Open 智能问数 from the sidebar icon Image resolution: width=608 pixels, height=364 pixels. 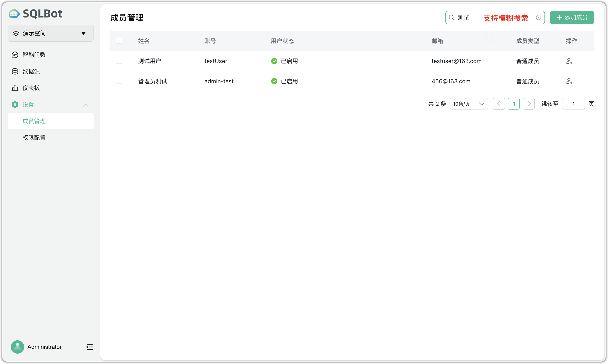pyautogui.click(x=15, y=55)
